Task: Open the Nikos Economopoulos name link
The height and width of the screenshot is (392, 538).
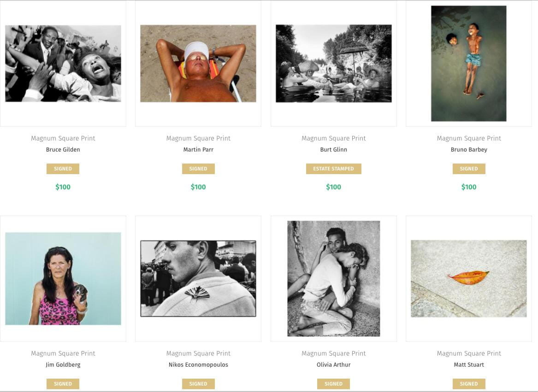Action: [198, 364]
